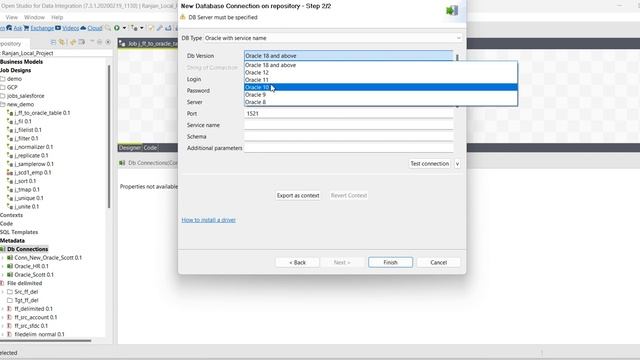Open the Videos link in toolbar

coord(70,28)
